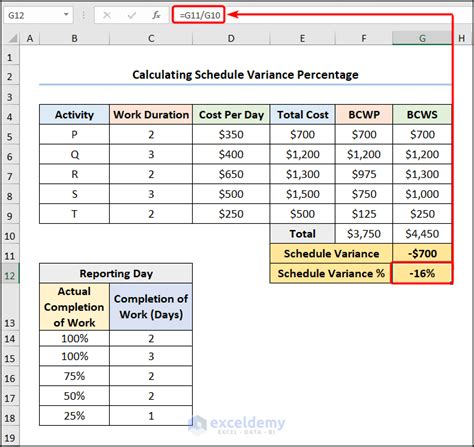Click the activity 'P' cell

[74, 134]
